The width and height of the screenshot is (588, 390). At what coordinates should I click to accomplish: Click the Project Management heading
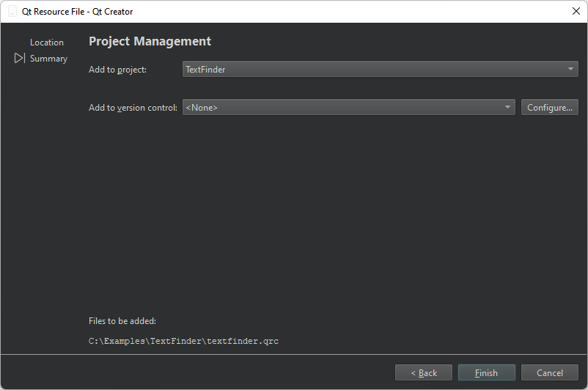[150, 42]
